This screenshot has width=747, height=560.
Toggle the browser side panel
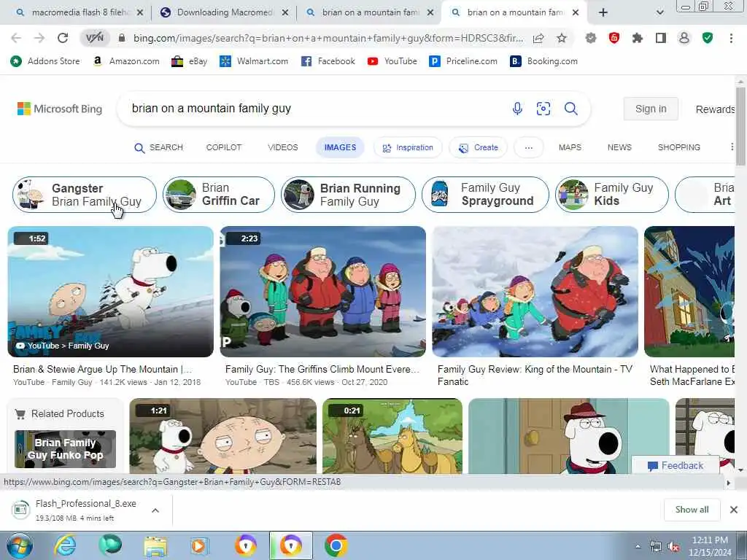point(661,38)
